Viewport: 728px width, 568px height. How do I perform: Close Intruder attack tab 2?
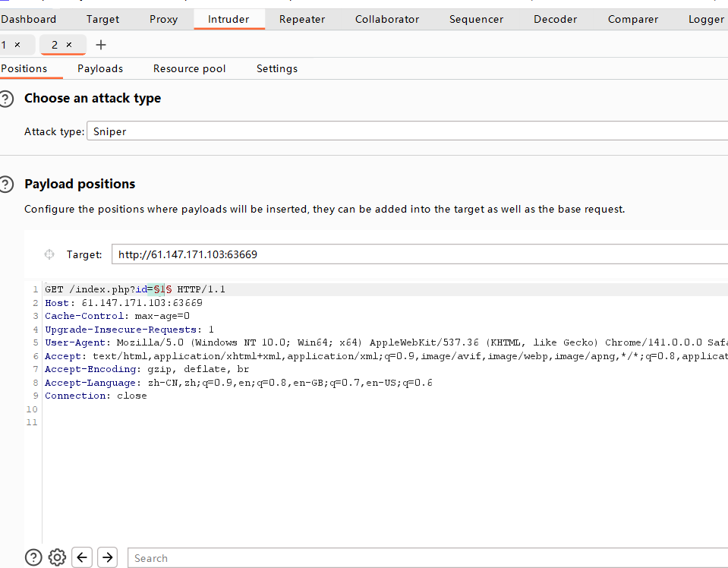[69, 46]
